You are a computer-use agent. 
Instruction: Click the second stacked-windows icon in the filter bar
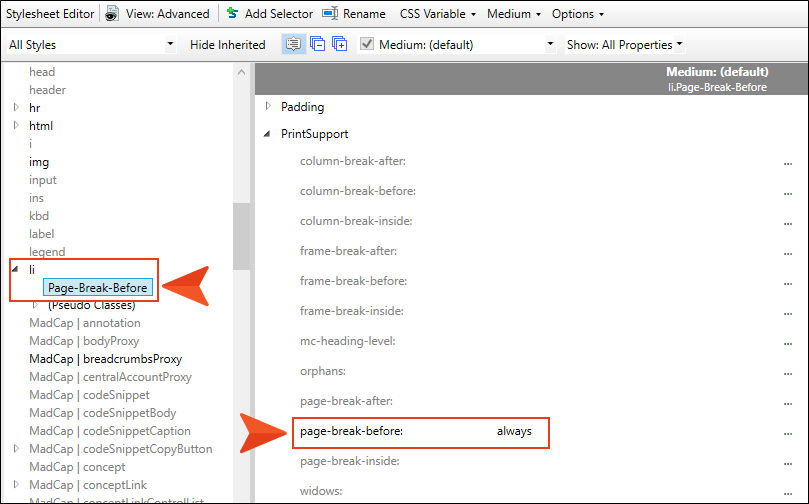[x=317, y=44]
